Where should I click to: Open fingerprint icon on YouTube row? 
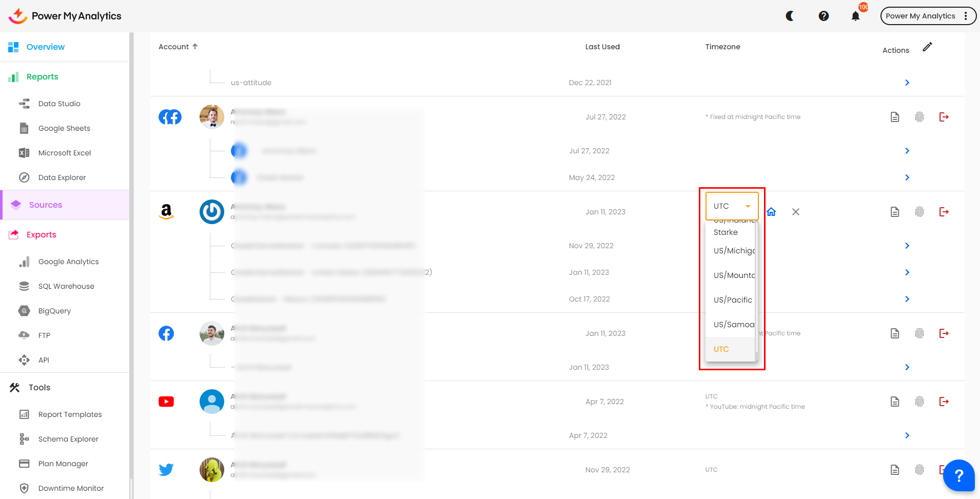[x=919, y=402]
